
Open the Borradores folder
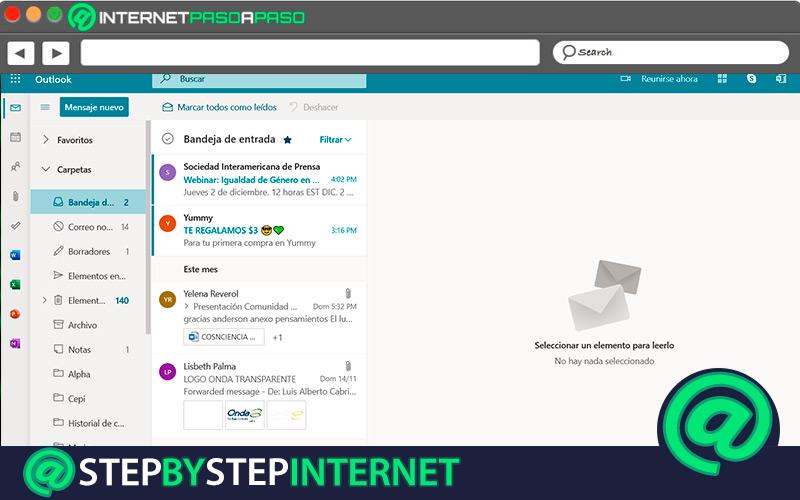coord(88,252)
